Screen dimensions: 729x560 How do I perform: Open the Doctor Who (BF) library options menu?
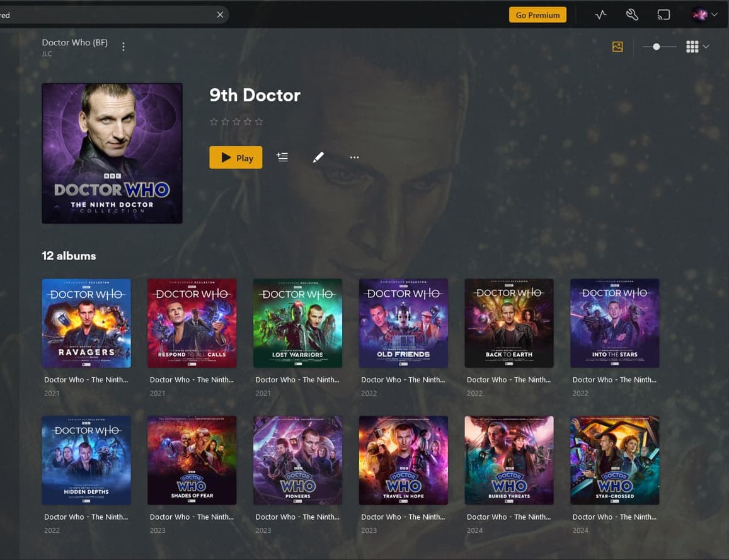[x=123, y=47]
